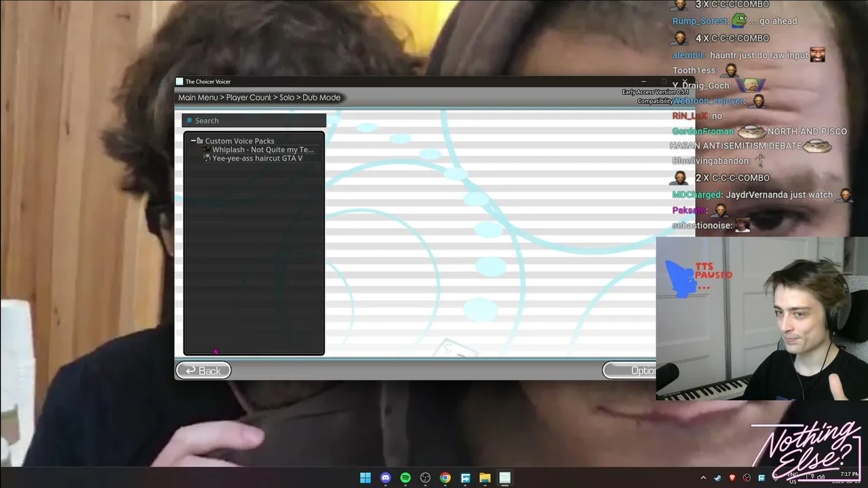Open Google Chrome from the taskbar

click(x=445, y=478)
